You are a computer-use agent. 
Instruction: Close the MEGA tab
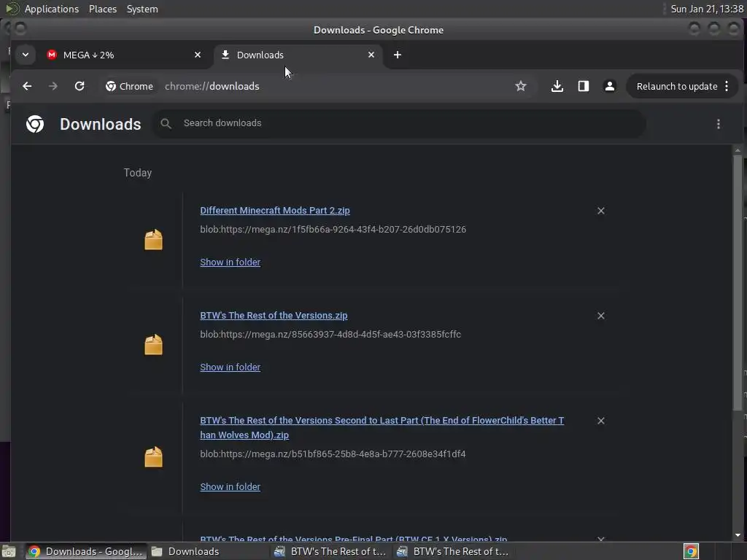tap(198, 55)
